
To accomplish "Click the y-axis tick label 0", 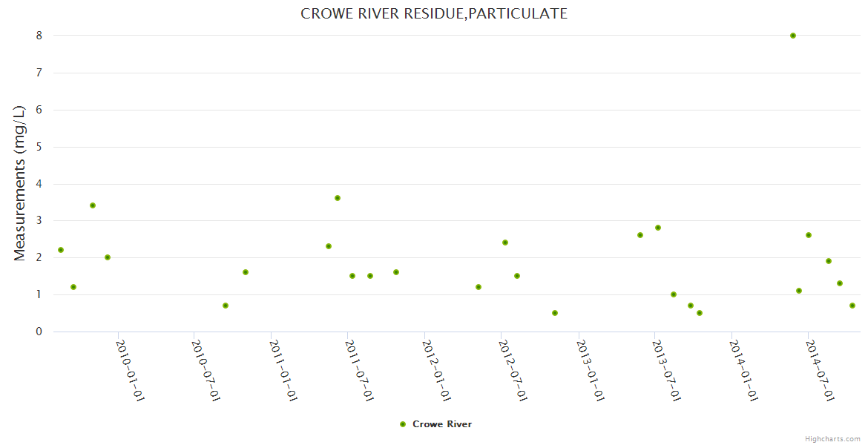I will [39, 332].
